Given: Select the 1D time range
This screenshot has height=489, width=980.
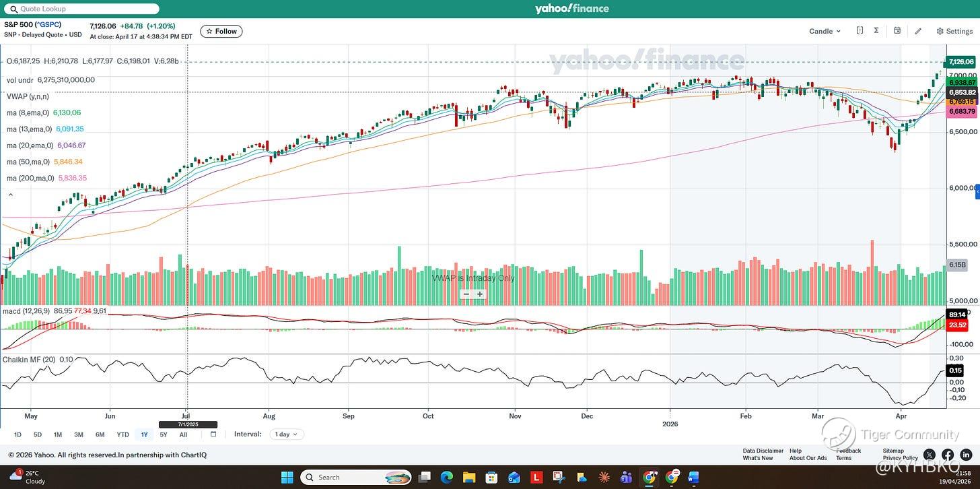Looking at the screenshot, I should click(17, 434).
